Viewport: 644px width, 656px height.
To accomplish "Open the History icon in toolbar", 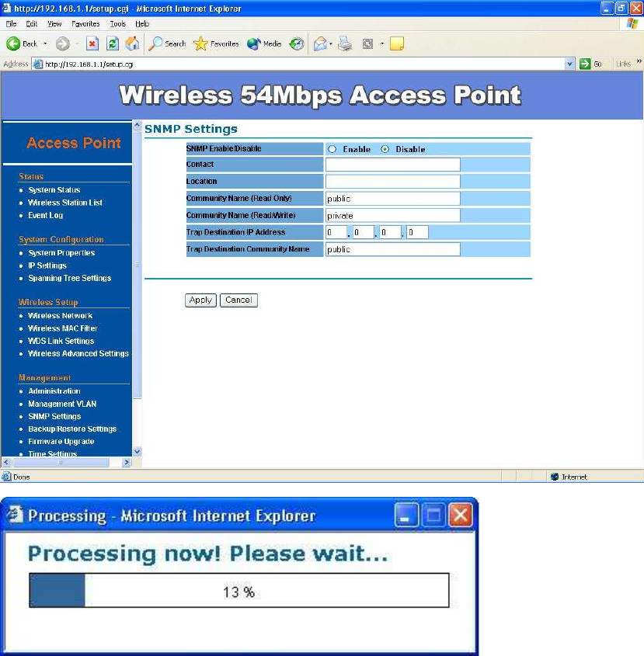I will 297,43.
